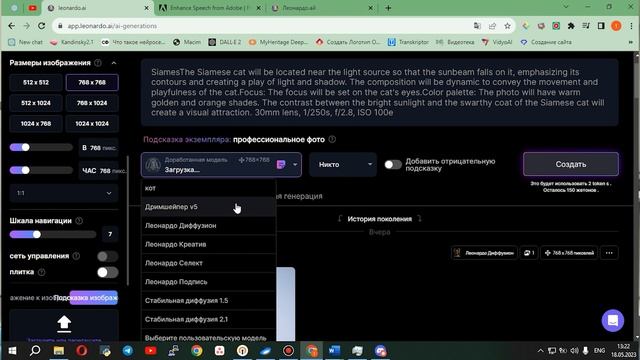This screenshot has width=640, height=360.
Task: Click the help icon beside плитка
Action: click(x=42, y=272)
